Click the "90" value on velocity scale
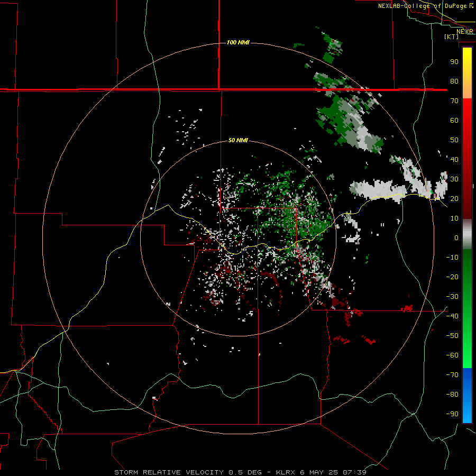476x476 pixels. point(454,62)
